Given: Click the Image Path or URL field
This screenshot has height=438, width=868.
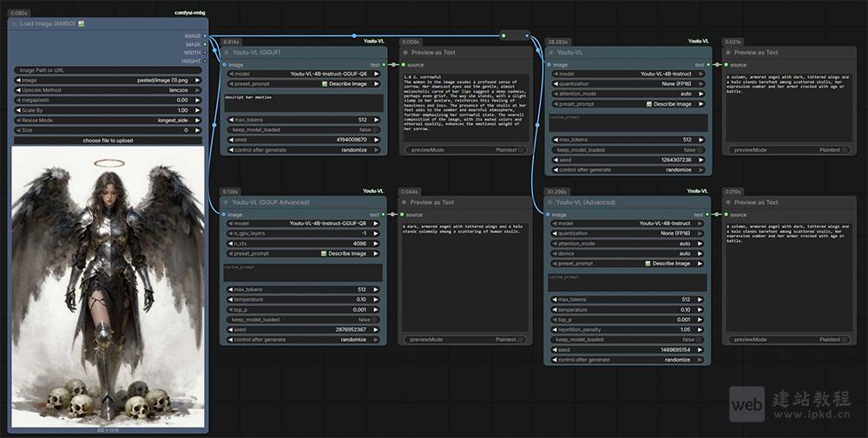Looking at the screenshot, I should [108, 70].
